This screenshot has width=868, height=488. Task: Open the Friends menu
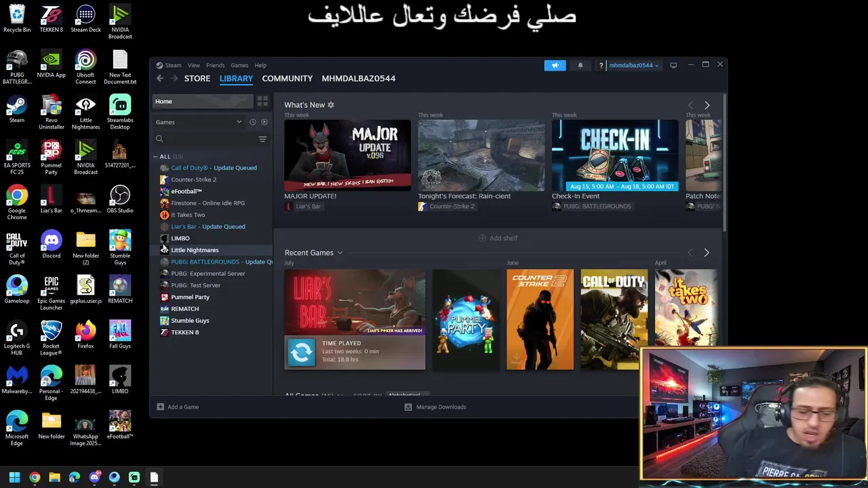pyautogui.click(x=215, y=66)
